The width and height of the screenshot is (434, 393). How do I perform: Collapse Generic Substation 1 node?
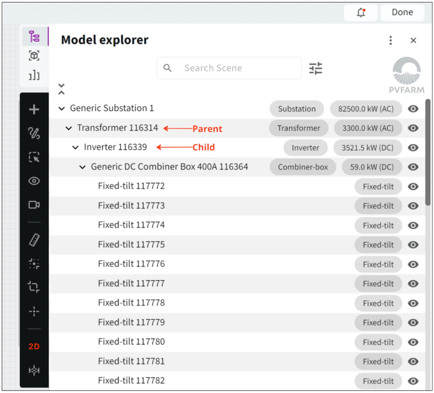click(x=62, y=108)
